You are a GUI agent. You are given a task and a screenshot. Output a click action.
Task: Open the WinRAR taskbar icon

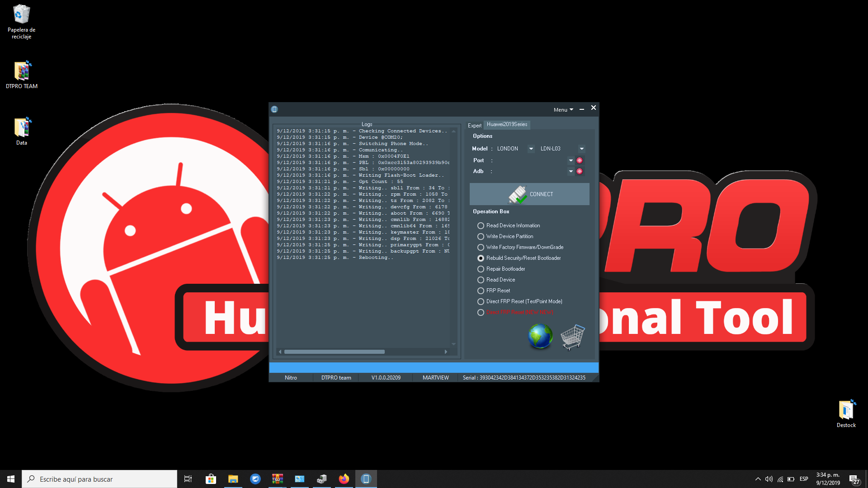[x=278, y=479]
